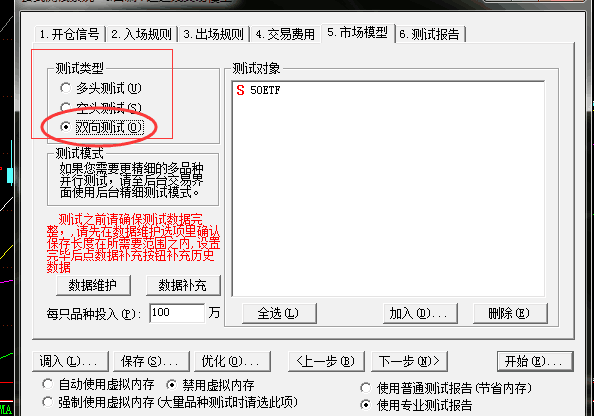Image resolution: width=594 pixels, height=416 pixels.
Task: Focus the 每只品种投入 amount field
Action: [x=177, y=313]
